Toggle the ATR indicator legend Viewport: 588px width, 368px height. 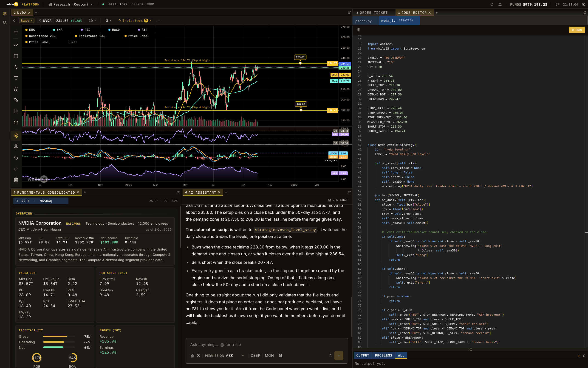point(143,30)
